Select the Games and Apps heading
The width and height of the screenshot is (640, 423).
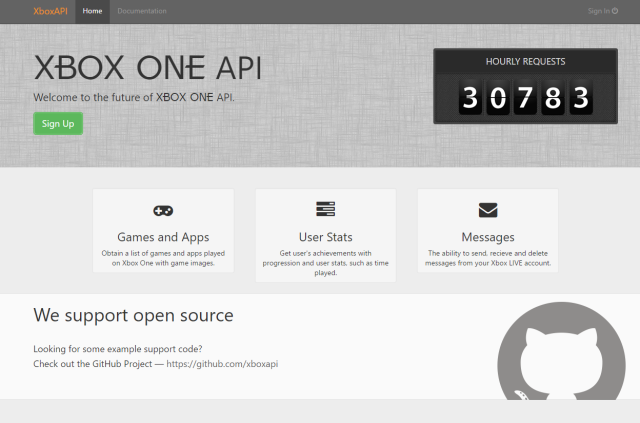click(x=163, y=237)
